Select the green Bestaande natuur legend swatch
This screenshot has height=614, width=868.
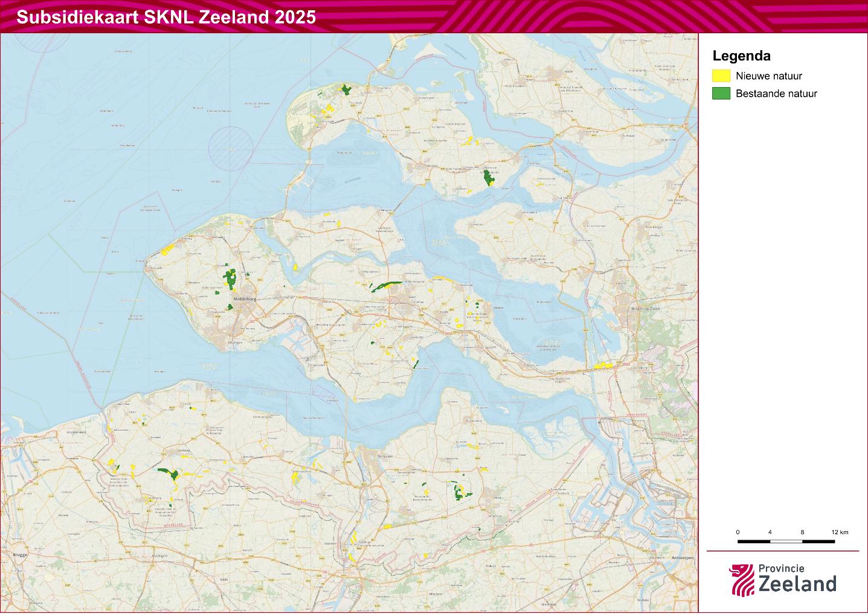(x=721, y=94)
